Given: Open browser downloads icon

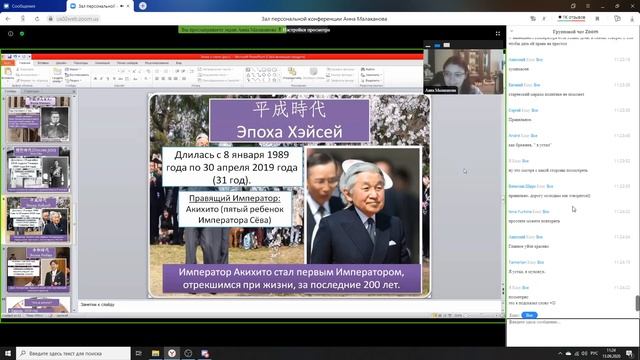Looking at the screenshot, I should 633,19.
